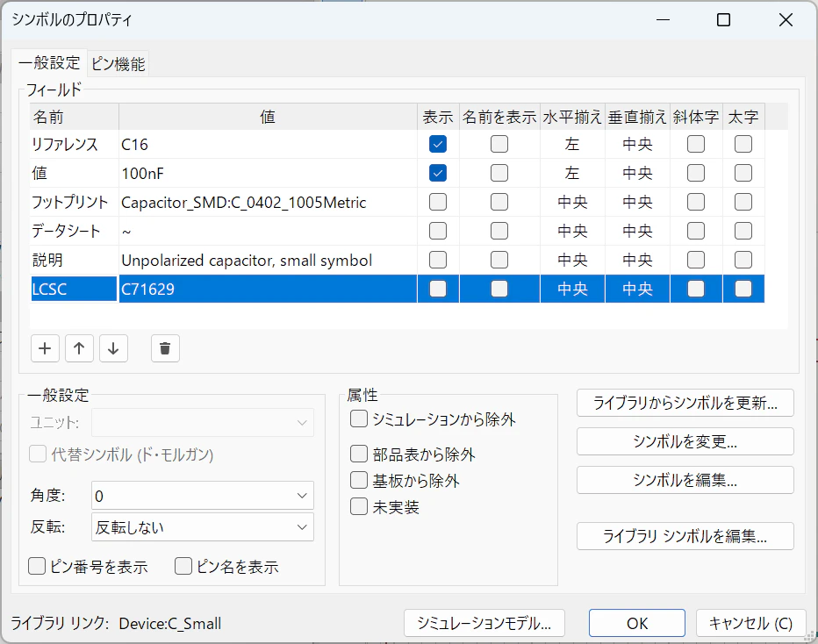Enable 表示 checkbox for the LCSC field

coord(438,289)
